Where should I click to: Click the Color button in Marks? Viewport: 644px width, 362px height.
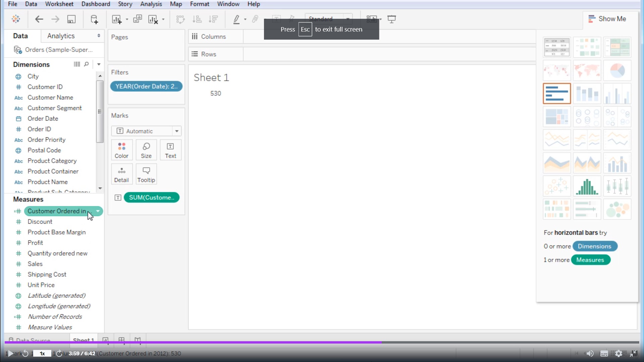pos(121,150)
